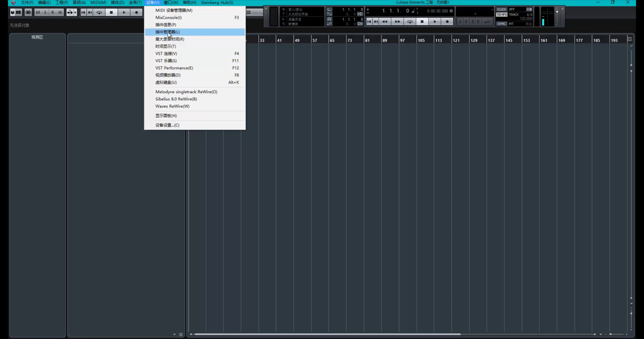Click Stop in the transport panel
644x339 pixels.
pos(422,22)
